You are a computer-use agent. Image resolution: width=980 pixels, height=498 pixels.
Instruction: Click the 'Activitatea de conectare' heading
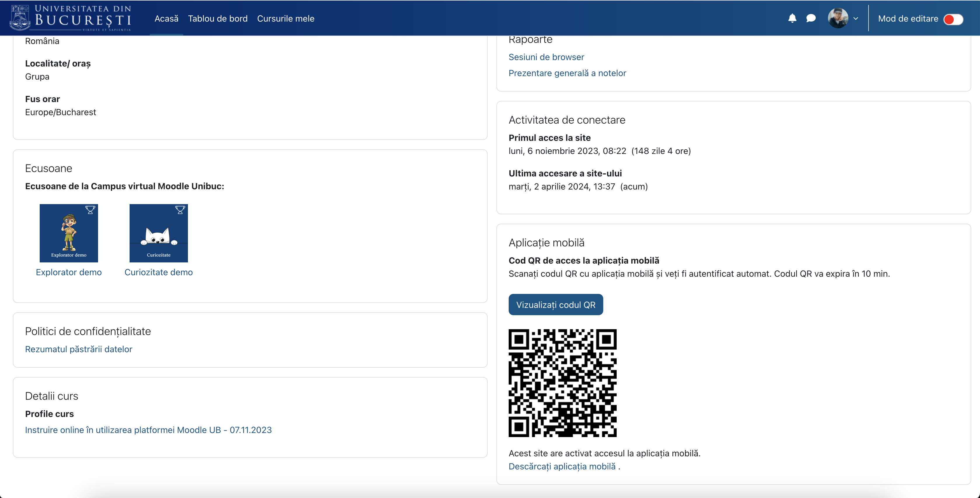tap(567, 120)
